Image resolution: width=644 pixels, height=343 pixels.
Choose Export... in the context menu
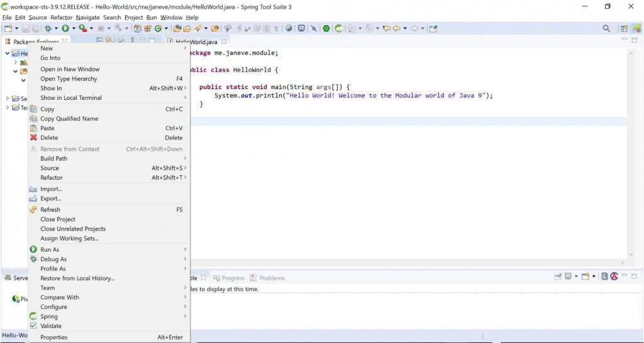pos(109,199)
